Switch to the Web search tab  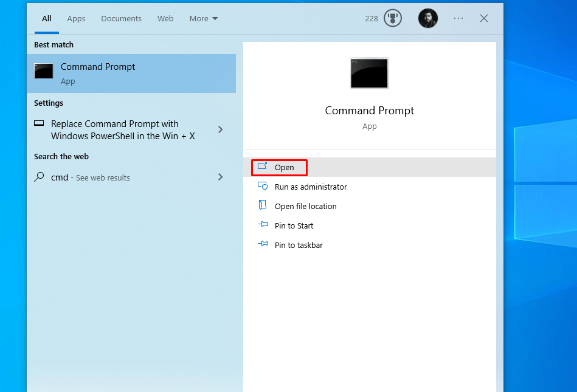(x=165, y=18)
